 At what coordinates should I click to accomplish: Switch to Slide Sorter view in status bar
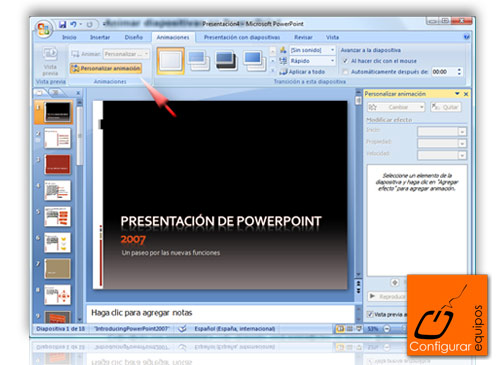(x=349, y=329)
